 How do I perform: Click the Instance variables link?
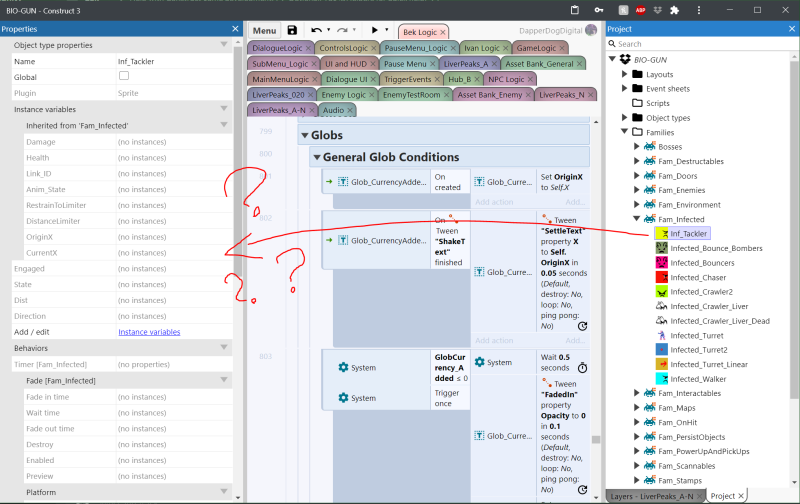coord(149,332)
